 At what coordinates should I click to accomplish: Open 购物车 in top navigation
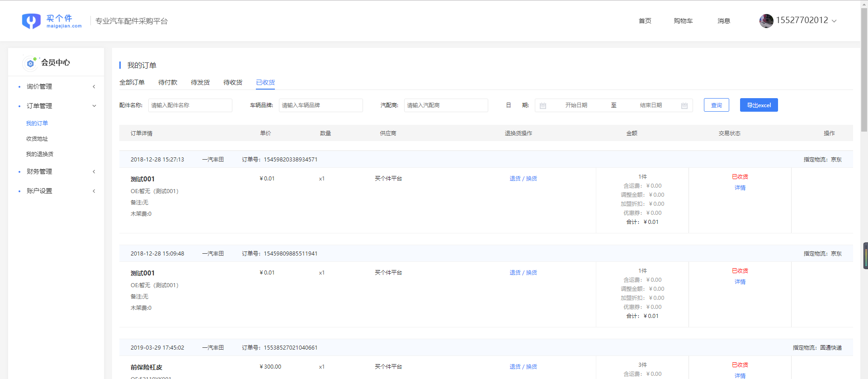pos(683,21)
